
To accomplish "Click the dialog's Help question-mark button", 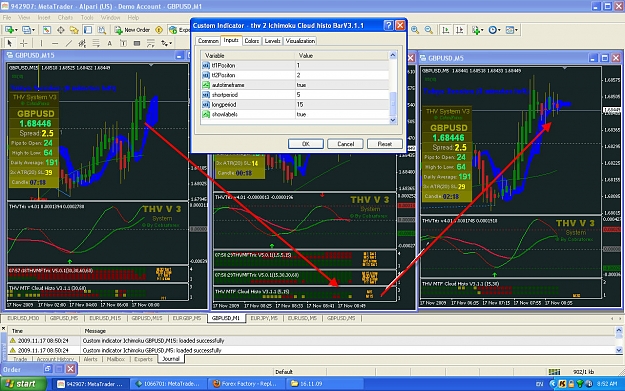I will (389, 26).
